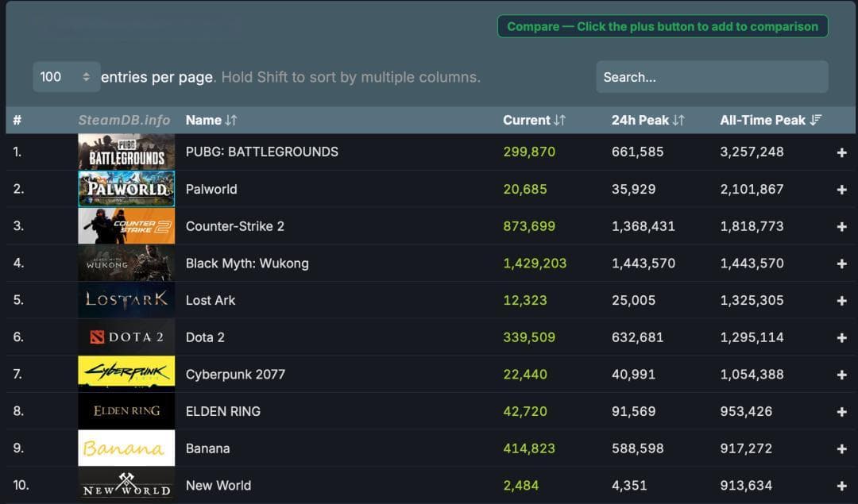Click plus icon for Black Myth: Wukong
The image size is (858, 504).
tap(841, 264)
